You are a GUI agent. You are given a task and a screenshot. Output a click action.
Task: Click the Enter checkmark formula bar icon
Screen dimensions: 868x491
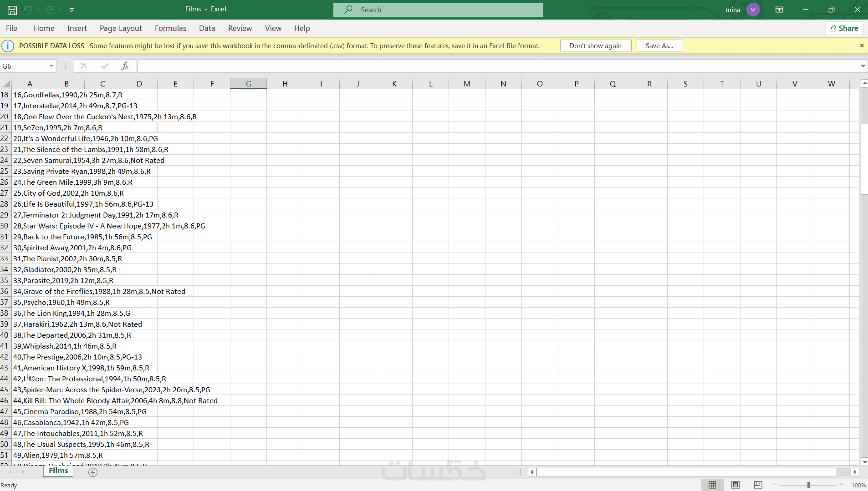(105, 66)
